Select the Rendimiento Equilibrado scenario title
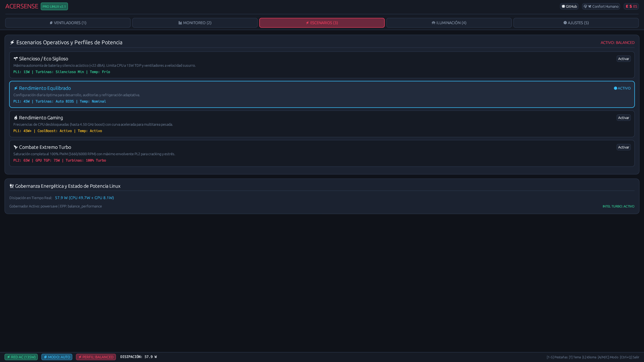The width and height of the screenshot is (644, 362). click(45, 88)
